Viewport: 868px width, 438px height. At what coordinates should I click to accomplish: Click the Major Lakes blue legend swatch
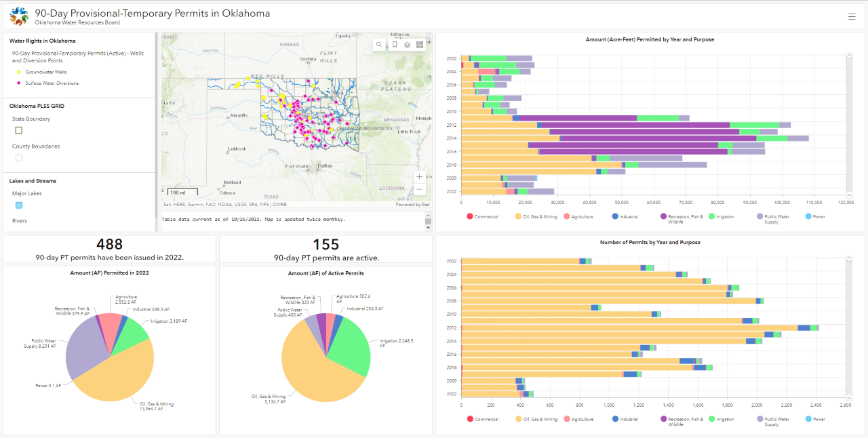click(19, 205)
